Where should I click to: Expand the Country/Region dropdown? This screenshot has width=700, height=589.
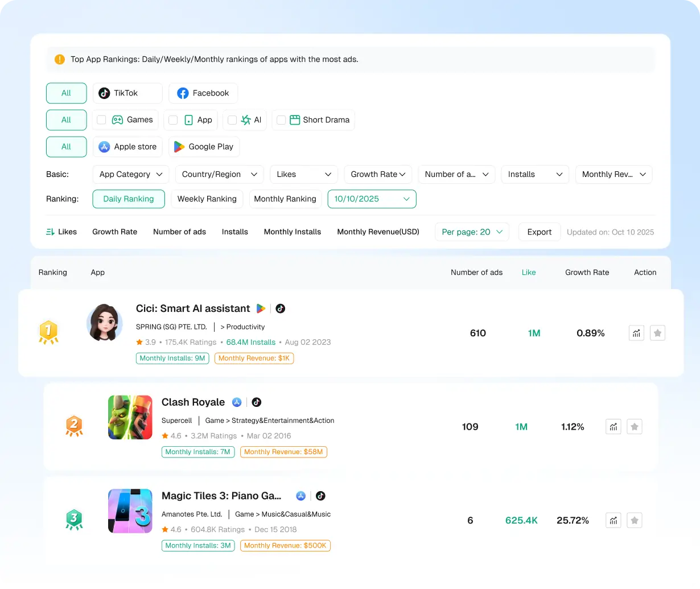pos(219,174)
